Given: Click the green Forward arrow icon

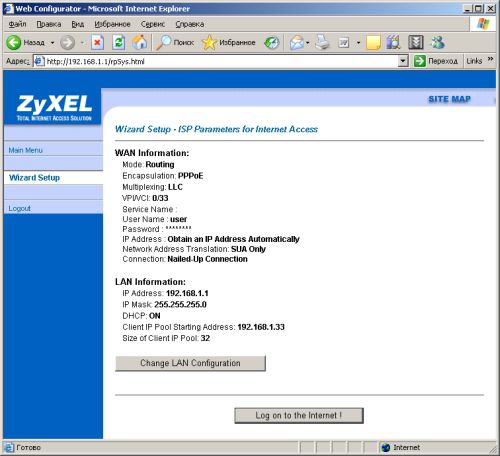Looking at the screenshot, I should (x=68, y=43).
